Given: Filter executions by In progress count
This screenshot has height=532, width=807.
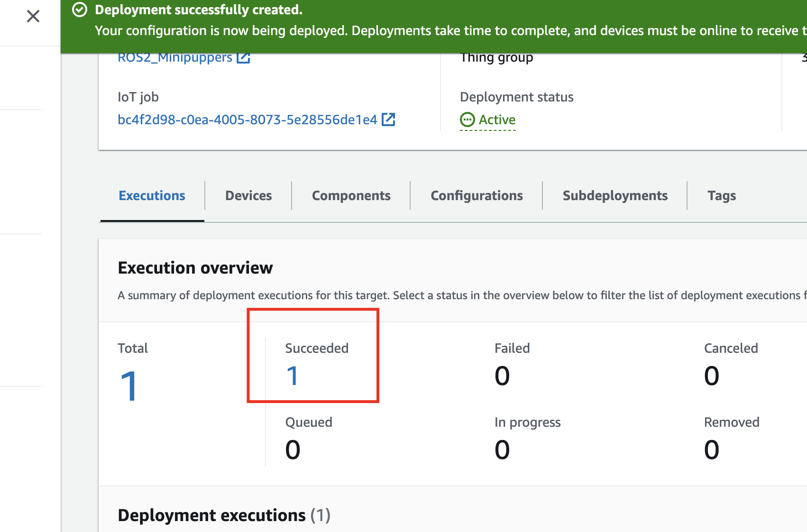Looking at the screenshot, I should click(502, 449).
